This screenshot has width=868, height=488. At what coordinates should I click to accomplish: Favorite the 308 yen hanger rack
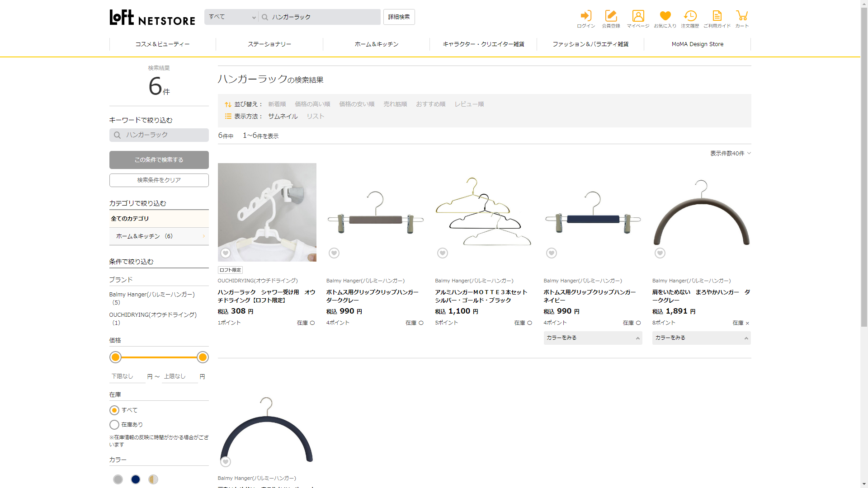click(x=226, y=253)
